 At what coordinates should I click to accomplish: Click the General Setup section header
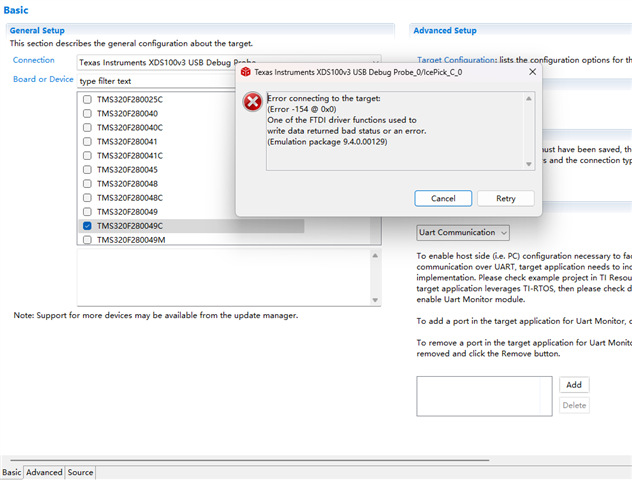click(37, 31)
